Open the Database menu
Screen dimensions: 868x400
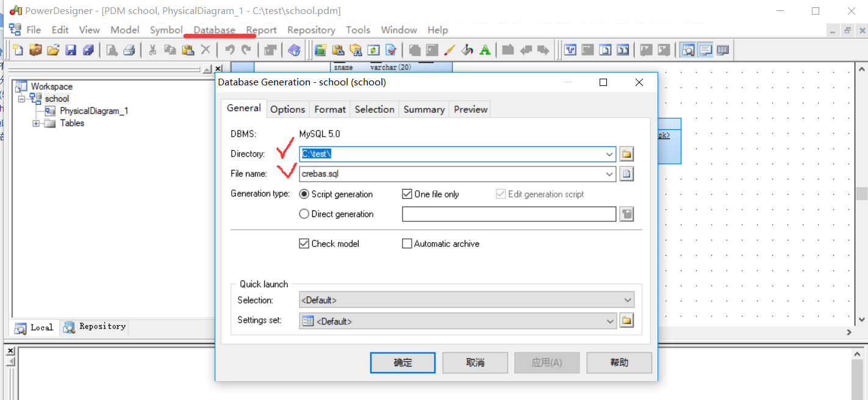click(215, 30)
